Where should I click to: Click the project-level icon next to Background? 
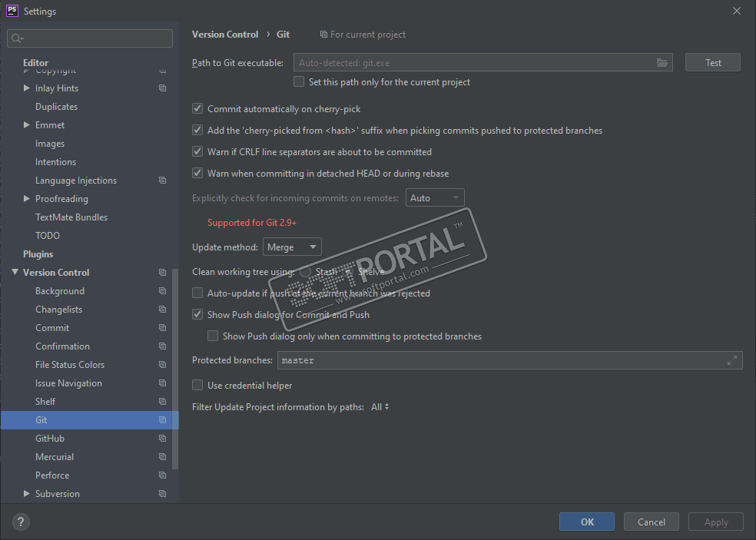point(162,290)
